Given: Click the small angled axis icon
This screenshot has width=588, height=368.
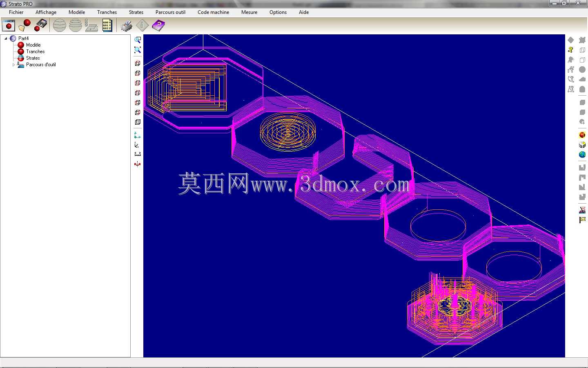Looking at the screenshot, I should [x=137, y=145].
